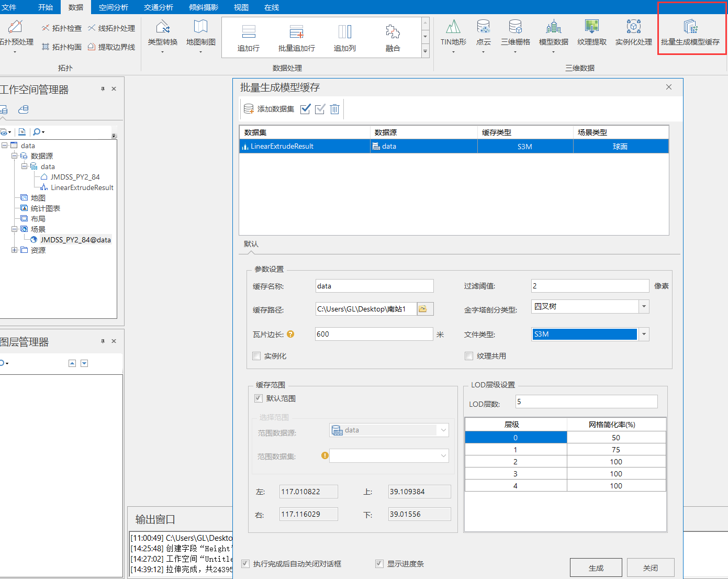Collapse the 场景 tree node
This screenshot has width=728, height=579.
(14, 229)
